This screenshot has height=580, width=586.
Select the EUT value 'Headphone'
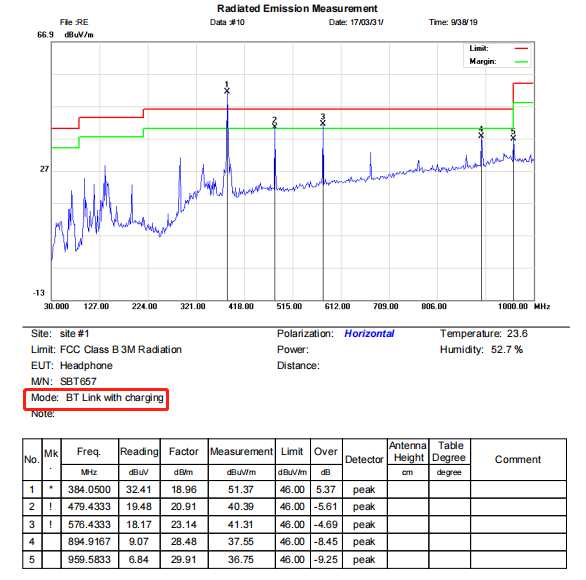coord(86,365)
